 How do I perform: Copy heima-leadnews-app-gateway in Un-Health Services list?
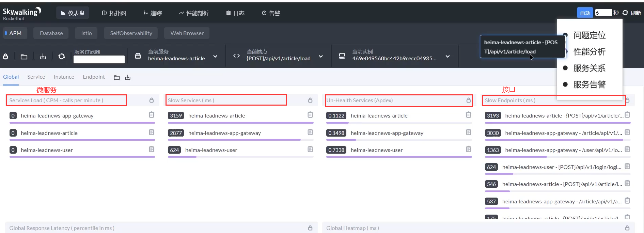[x=469, y=132]
